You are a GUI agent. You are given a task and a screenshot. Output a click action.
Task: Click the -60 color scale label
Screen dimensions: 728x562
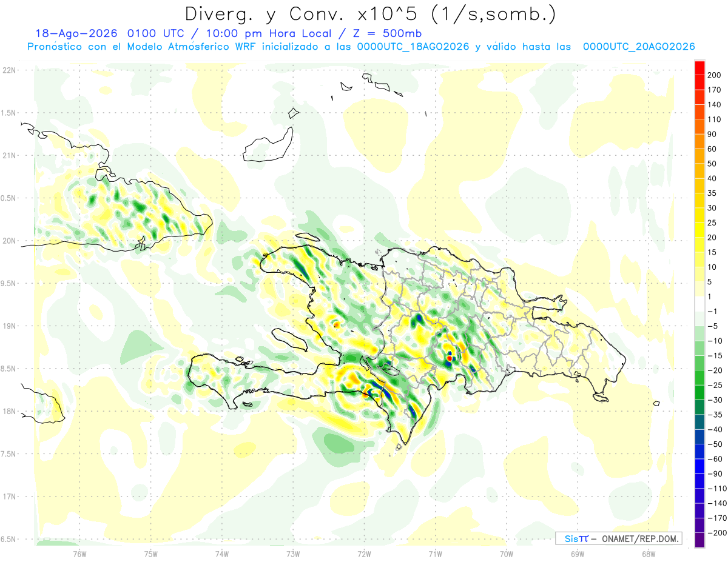(x=715, y=460)
